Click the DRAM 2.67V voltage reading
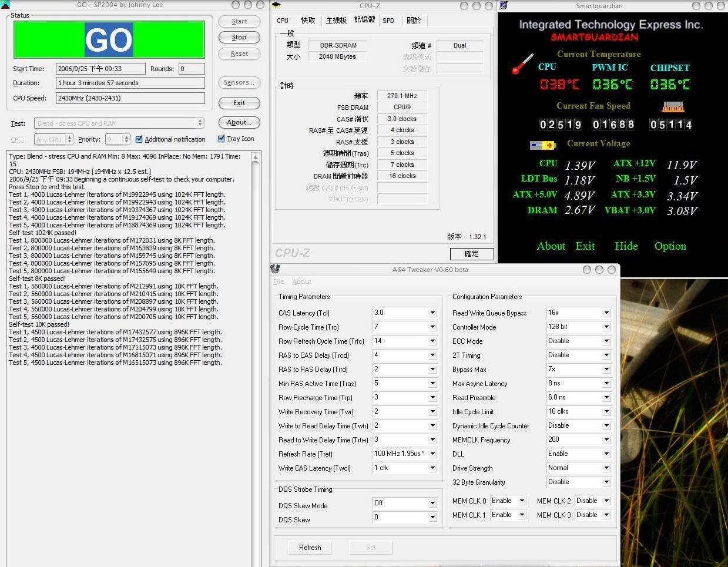 [x=580, y=210]
